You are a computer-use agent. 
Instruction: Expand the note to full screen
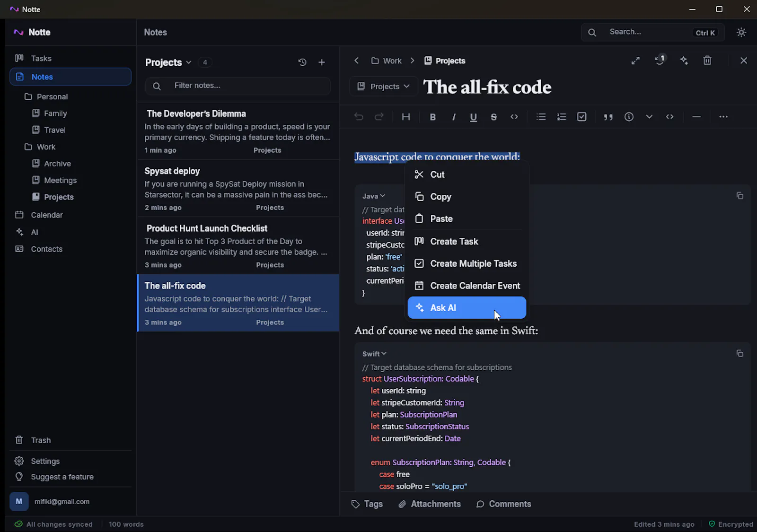635,61
